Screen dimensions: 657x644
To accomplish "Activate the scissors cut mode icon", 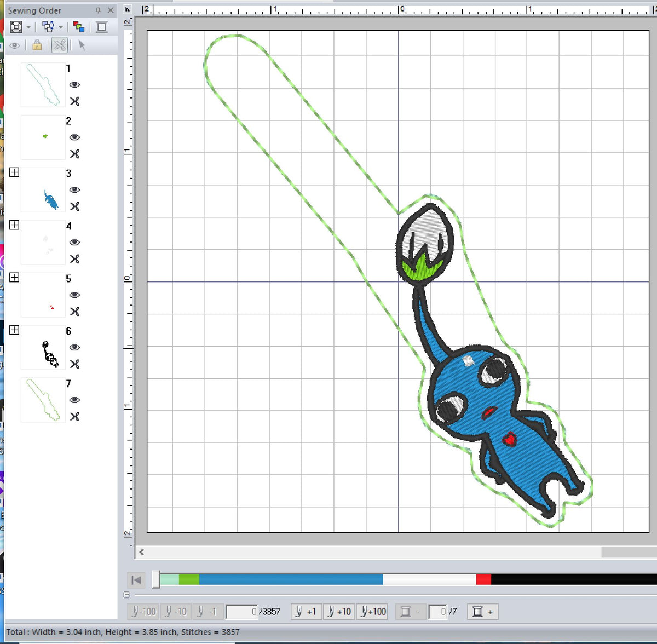I will coord(59,45).
